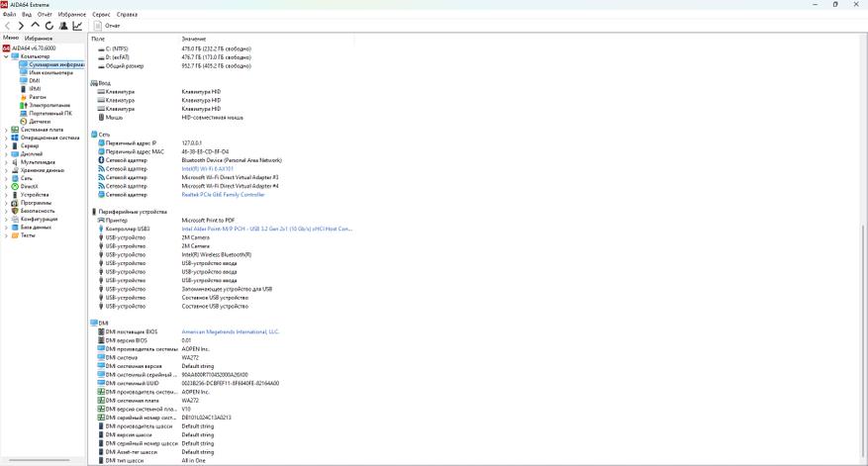
Task: Click the Мультимедиа speaker icon in tree
Action: [x=15, y=162]
